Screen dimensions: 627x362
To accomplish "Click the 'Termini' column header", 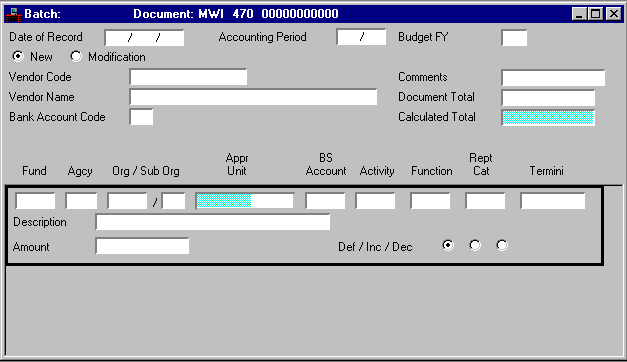I will pyautogui.click(x=546, y=171).
